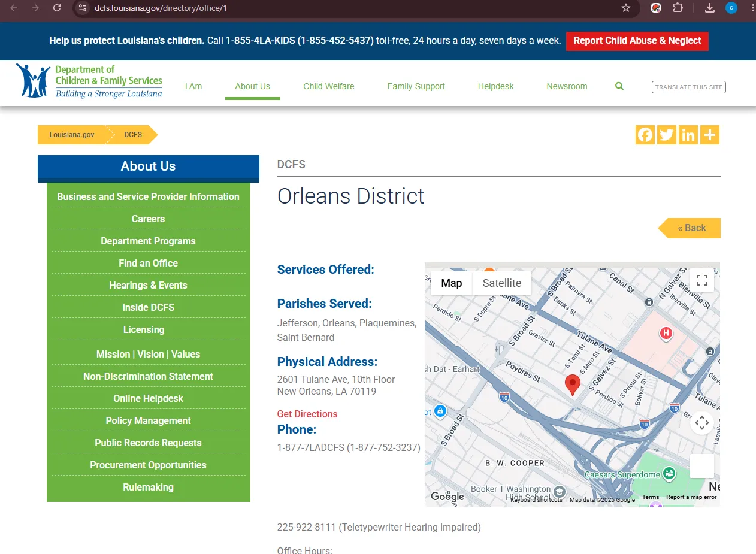Viewport: 756px width, 554px height.
Task: Open Department Programs sidebar link
Action: [x=148, y=241]
